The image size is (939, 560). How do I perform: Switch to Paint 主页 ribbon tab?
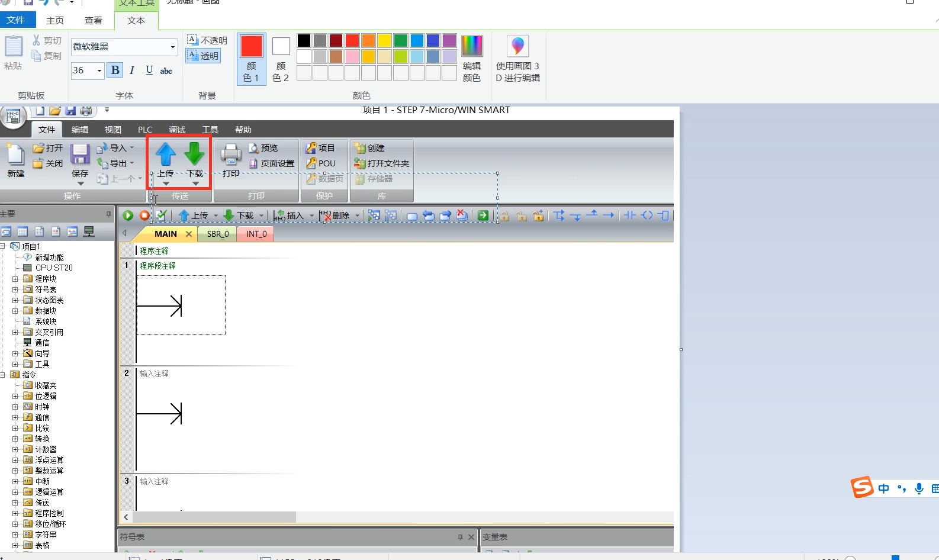[55, 20]
